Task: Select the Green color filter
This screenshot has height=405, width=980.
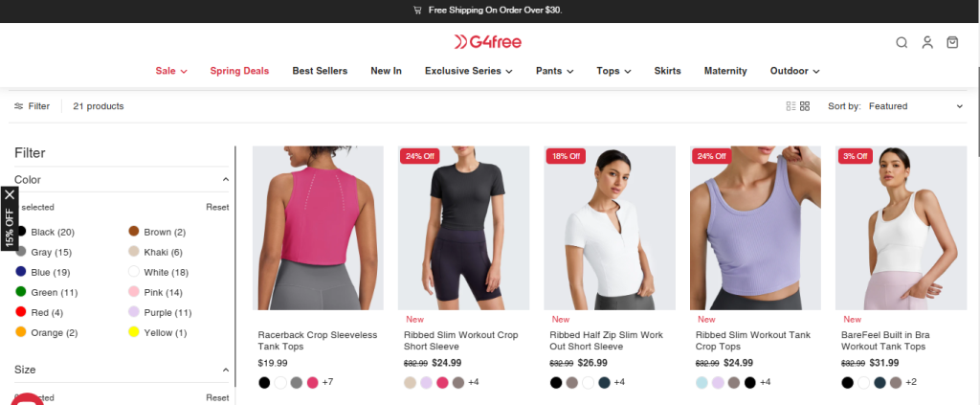Action: 46,292
